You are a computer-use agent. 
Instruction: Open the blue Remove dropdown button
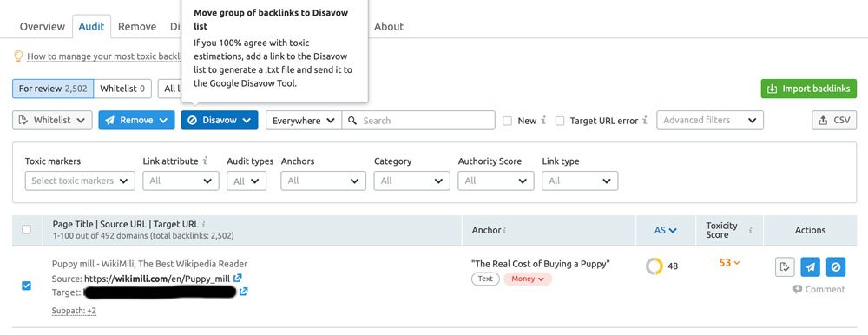click(x=137, y=120)
